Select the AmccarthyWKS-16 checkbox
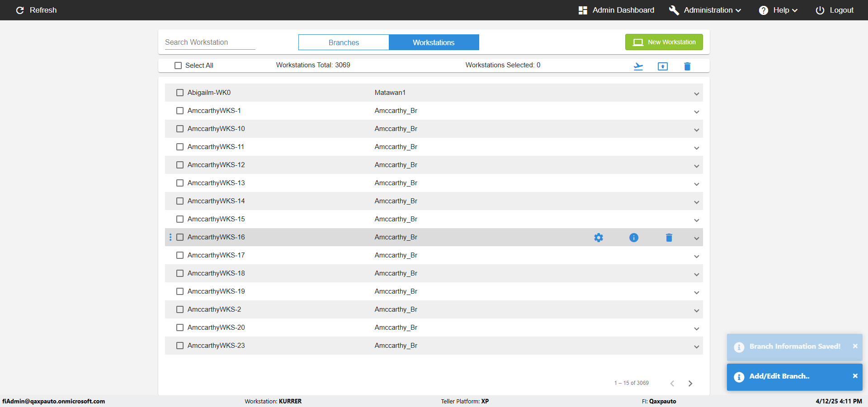This screenshot has height=407, width=868. 180,237
